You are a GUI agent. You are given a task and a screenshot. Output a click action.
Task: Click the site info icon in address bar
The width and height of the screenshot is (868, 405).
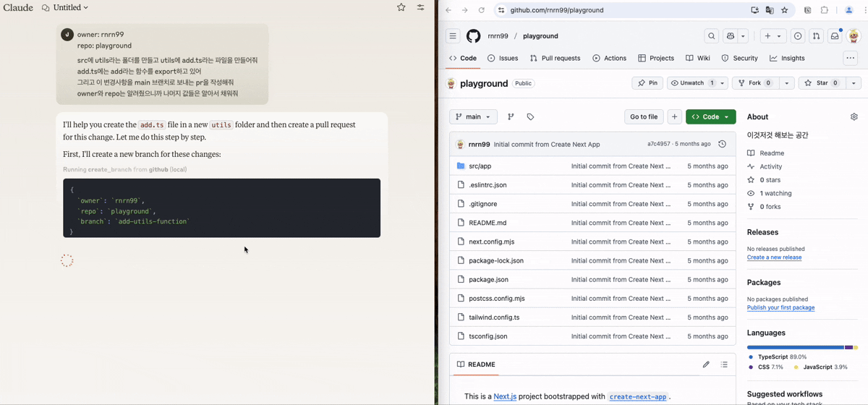pos(501,10)
